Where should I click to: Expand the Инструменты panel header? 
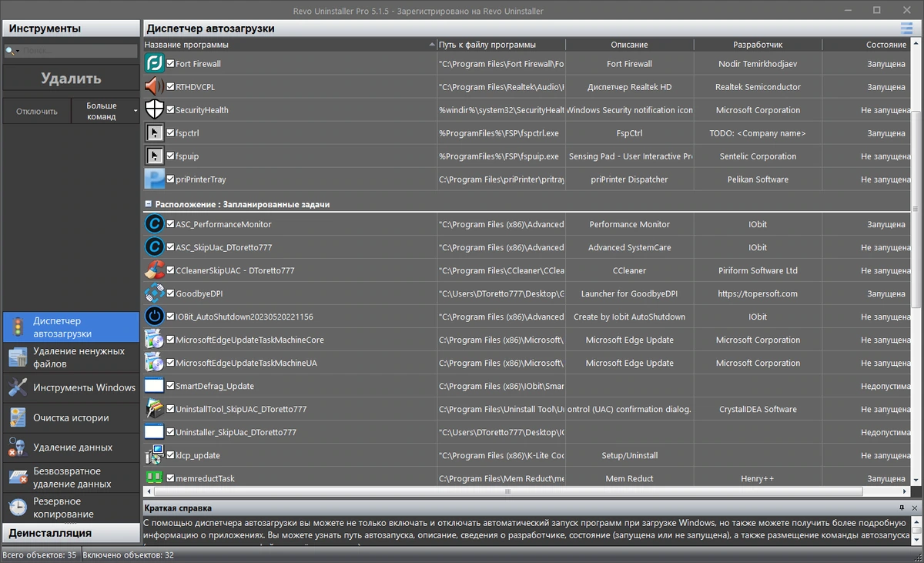[70, 28]
